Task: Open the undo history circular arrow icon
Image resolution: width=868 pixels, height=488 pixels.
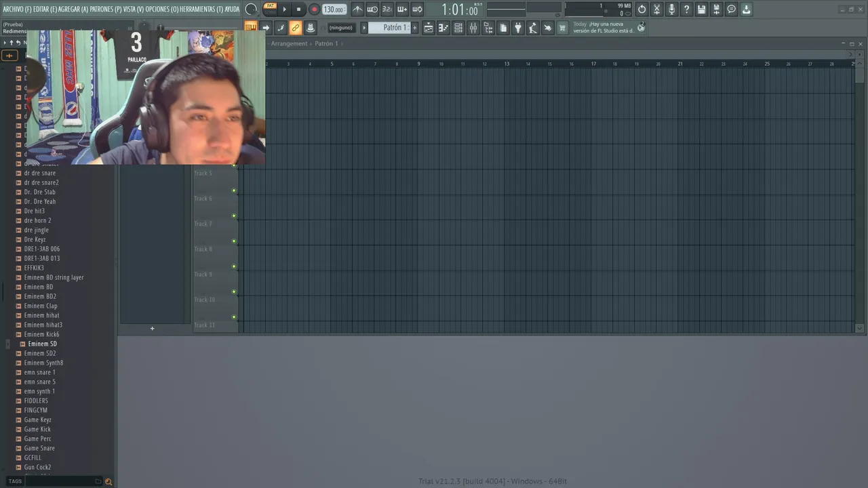Action: (x=642, y=9)
